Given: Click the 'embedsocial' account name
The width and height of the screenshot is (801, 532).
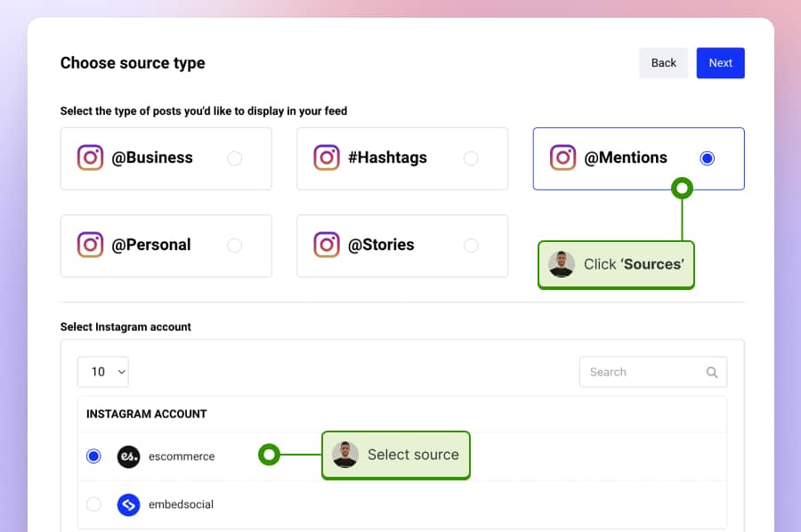Looking at the screenshot, I should click(x=181, y=504).
